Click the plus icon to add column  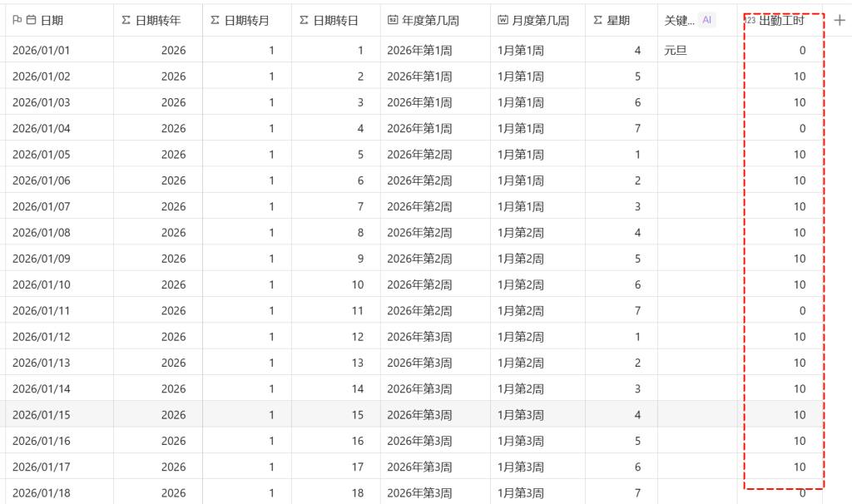point(839,20)
